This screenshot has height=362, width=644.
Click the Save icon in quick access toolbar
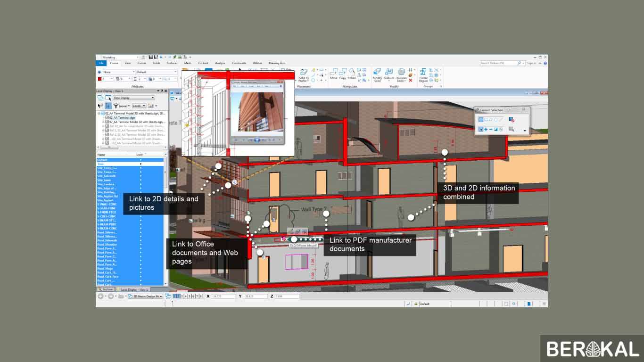[x=150, y=57]
